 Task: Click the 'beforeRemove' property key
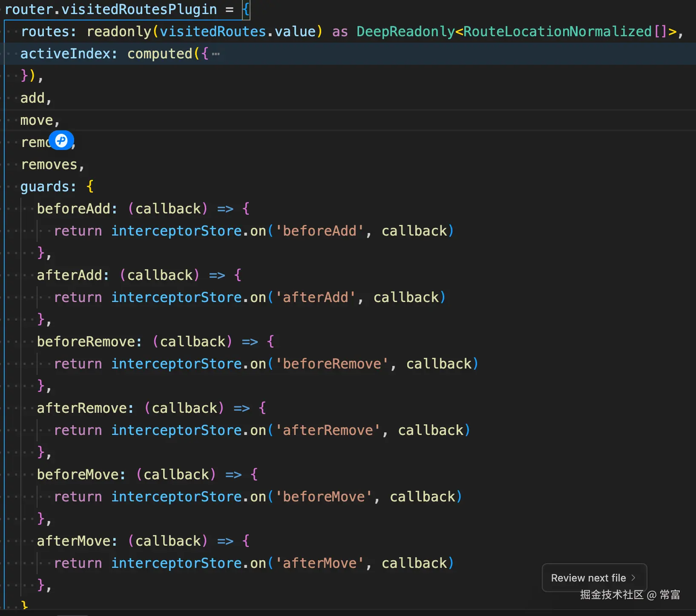[x=86, y=342]
